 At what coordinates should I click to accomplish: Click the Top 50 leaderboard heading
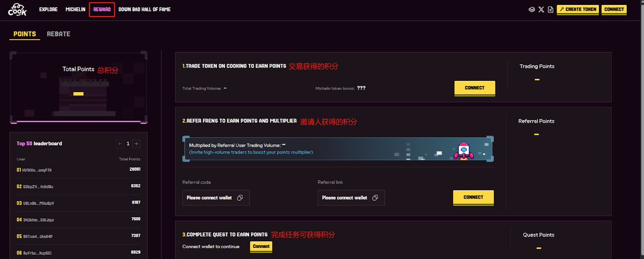coord(39,144)
